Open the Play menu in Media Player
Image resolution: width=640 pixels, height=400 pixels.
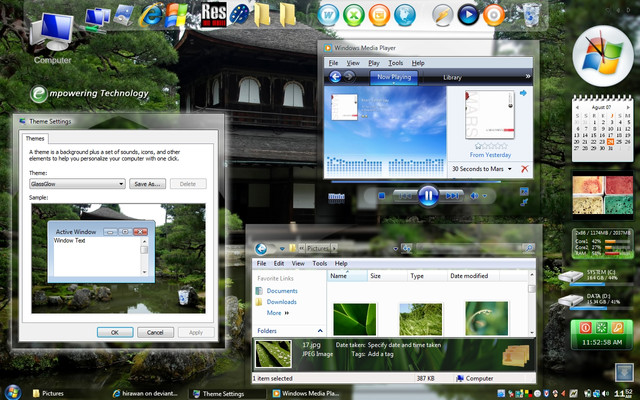pos(373,63)
